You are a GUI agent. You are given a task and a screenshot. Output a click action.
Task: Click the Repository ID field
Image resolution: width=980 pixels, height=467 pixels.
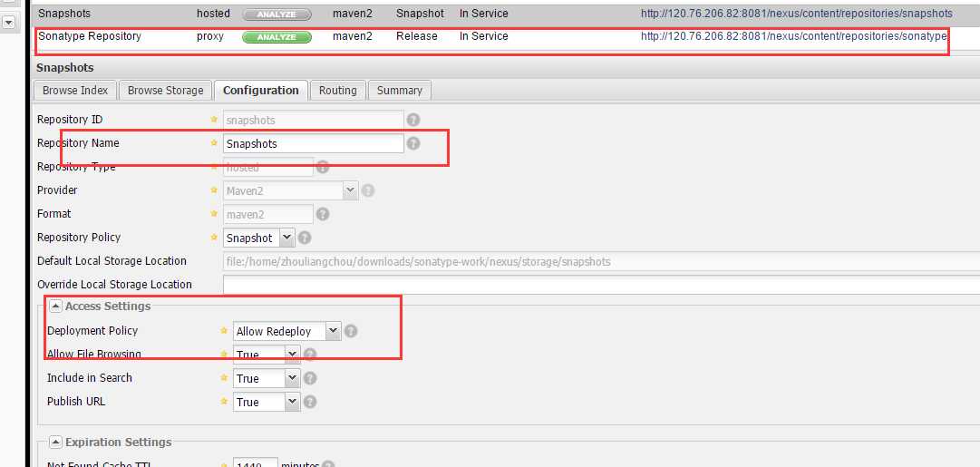(314, 120)
